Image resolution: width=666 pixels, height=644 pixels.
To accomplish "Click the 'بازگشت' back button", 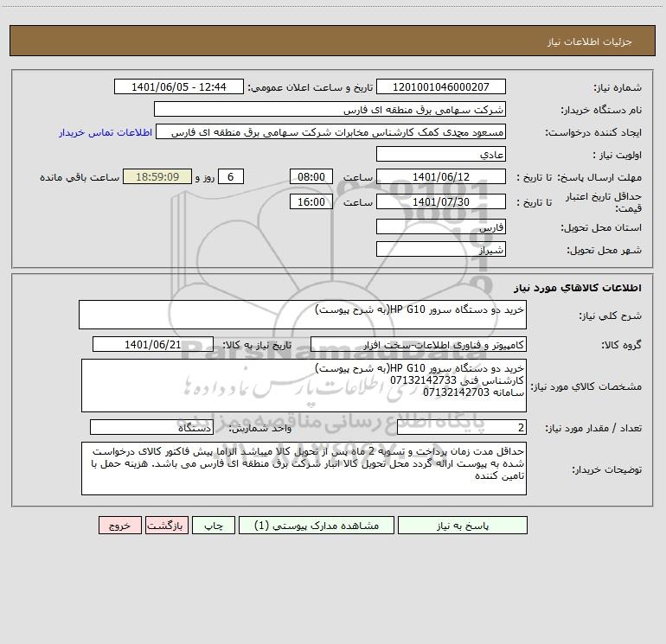I will 166,525.
